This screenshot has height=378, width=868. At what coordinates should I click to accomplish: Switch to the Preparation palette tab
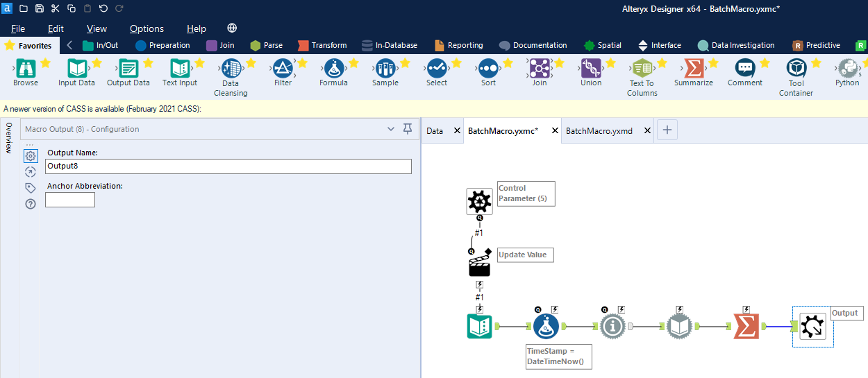pos(162,45)
